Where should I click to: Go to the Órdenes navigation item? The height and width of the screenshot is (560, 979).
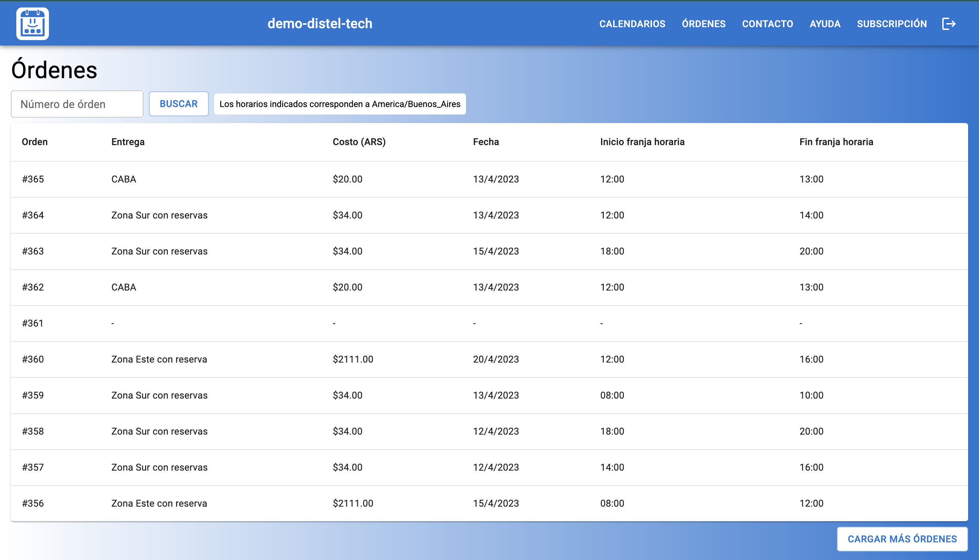pyautogui.click(x=704, y=24)
